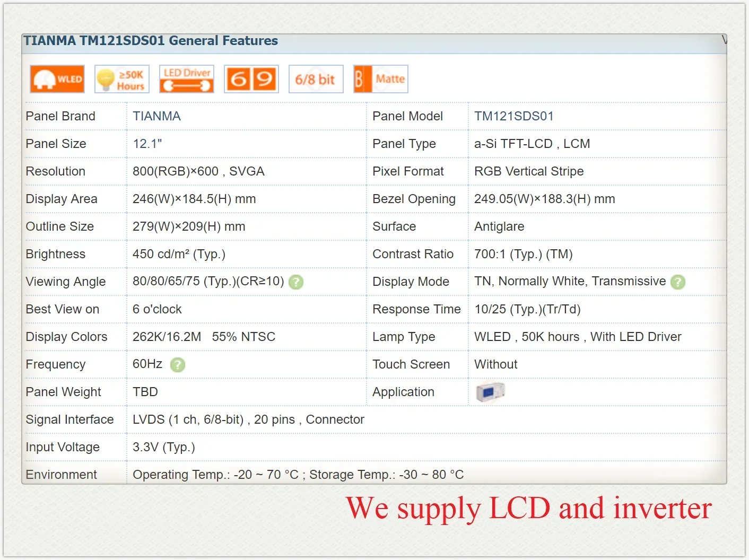749x560 pixels.
Task: Click the Matte surface badge icon
Action: coord(381,79)
